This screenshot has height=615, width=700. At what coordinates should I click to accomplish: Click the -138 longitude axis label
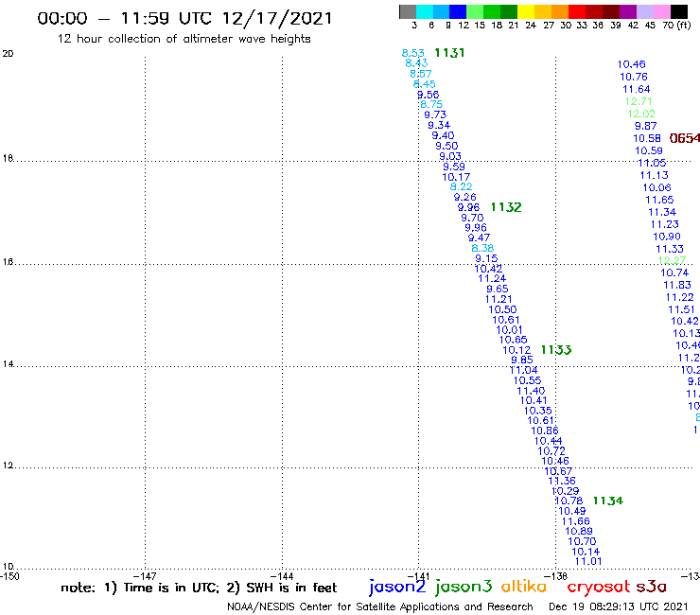(556, 576)
